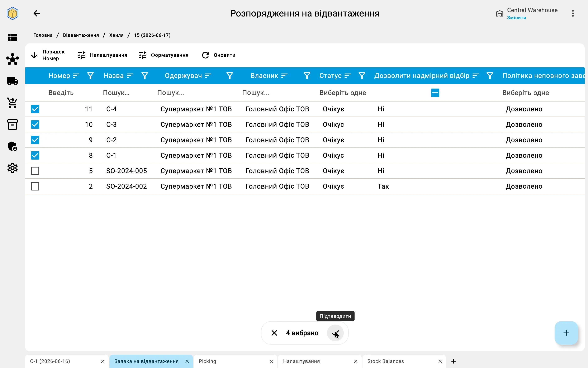Filter the Назва column
The width and height of the screenshot is (588, 368).
tap(145, 76)
